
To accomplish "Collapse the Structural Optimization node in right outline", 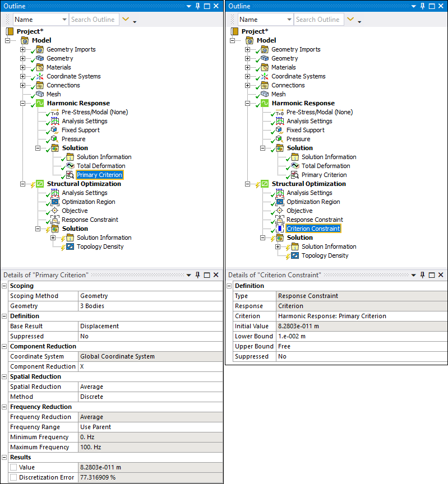I will (248, 184).
